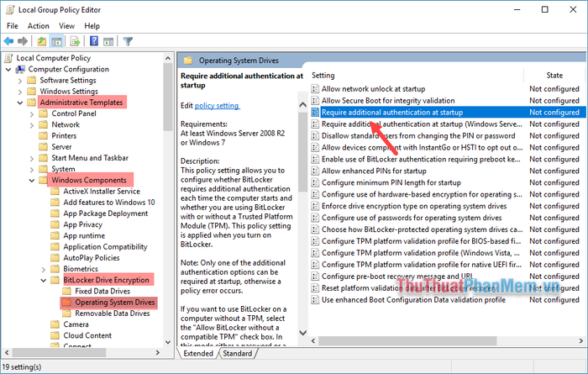Expand the Start Menu and Taskbar node
The width and height of the screenshot is (588, 374).
pyautogui.click(x=32, y=158)
